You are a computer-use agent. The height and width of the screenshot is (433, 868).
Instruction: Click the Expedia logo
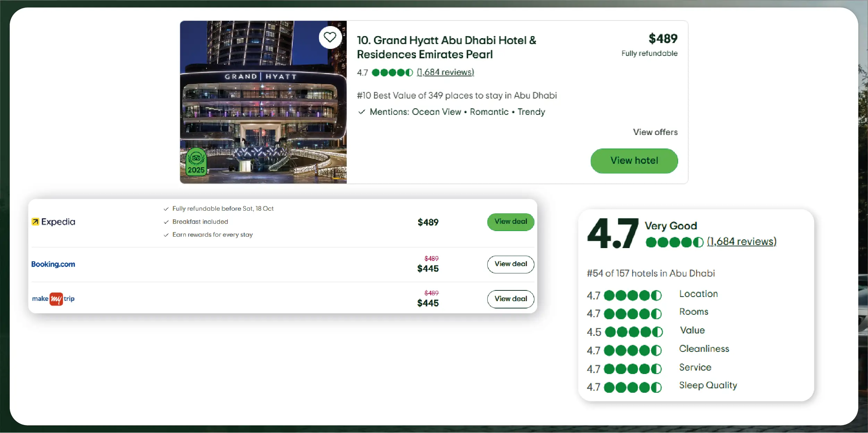point(53,222)
